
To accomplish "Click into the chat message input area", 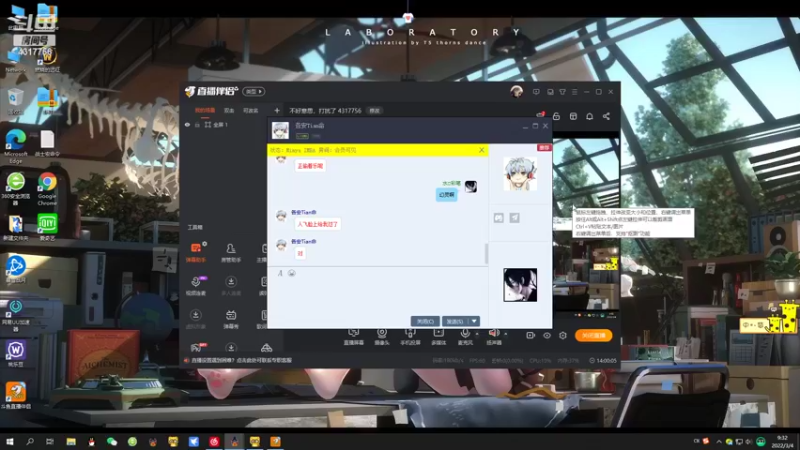I will pyautogui.click(x=378, y=296).
